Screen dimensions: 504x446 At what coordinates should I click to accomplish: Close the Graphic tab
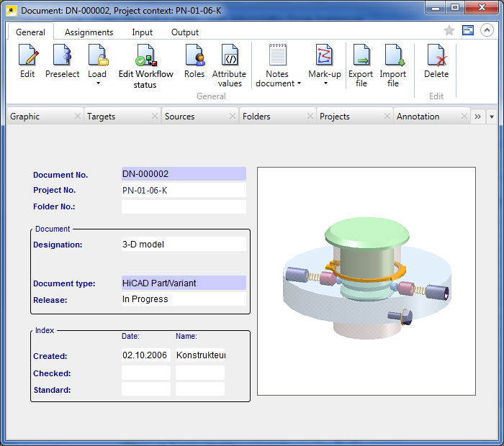click(78, 117)
